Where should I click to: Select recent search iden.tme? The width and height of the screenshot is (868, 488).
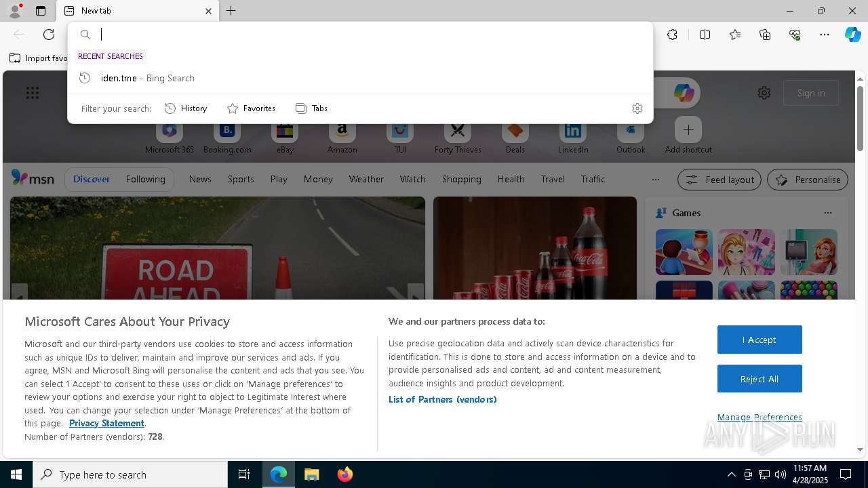pyautogui.click(x=360, y=78)
